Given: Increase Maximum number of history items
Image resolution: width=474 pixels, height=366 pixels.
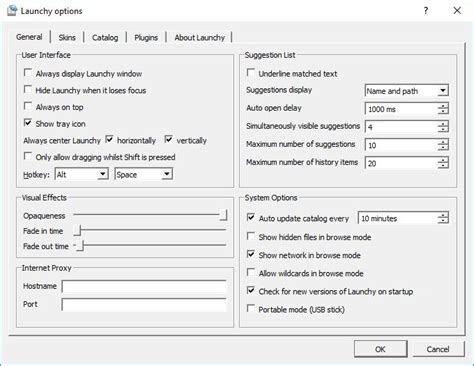Looking at the screenshot, I should tap(443, 160).
